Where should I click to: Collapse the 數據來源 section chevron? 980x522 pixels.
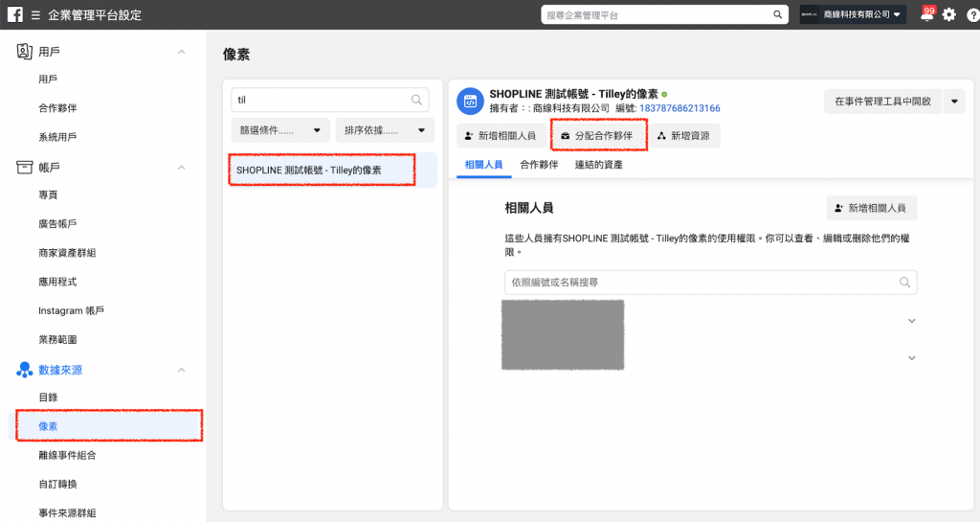(x=181, y=370)
